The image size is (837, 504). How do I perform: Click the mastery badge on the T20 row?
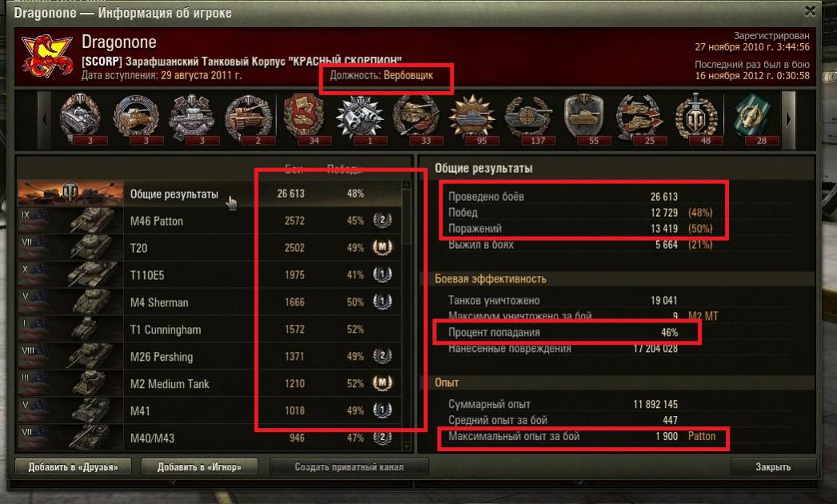click(x=382, y=248)
